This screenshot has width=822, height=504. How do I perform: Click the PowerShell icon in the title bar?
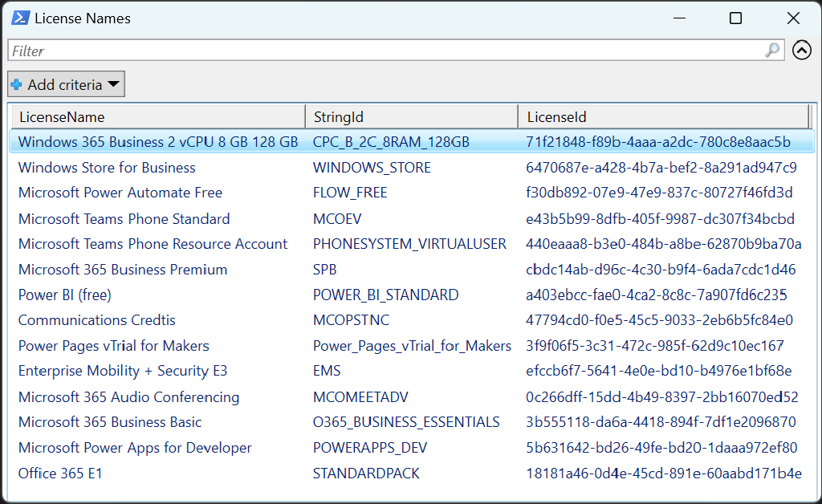19,18
